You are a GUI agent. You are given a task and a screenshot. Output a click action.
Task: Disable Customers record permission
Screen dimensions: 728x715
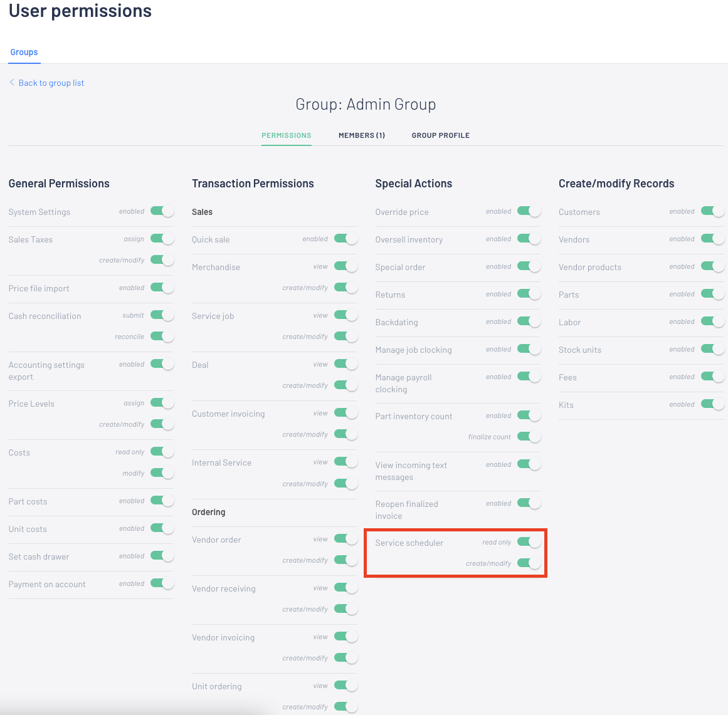point(713,211)
